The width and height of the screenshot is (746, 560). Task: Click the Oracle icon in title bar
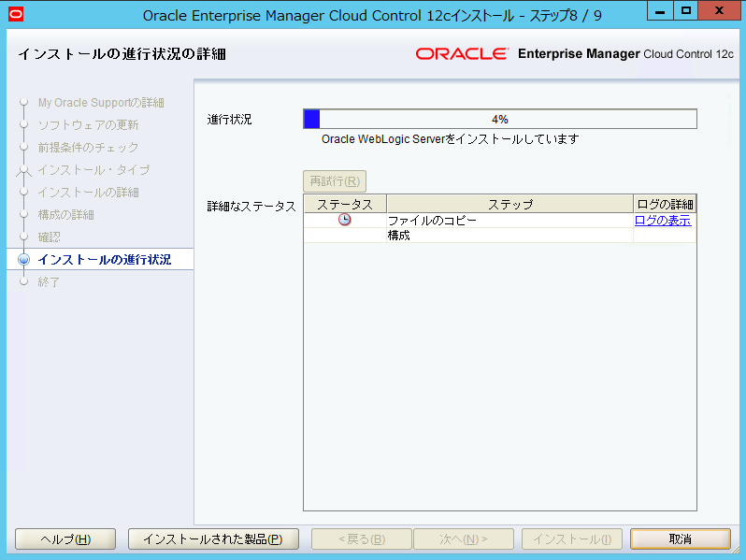13,14
